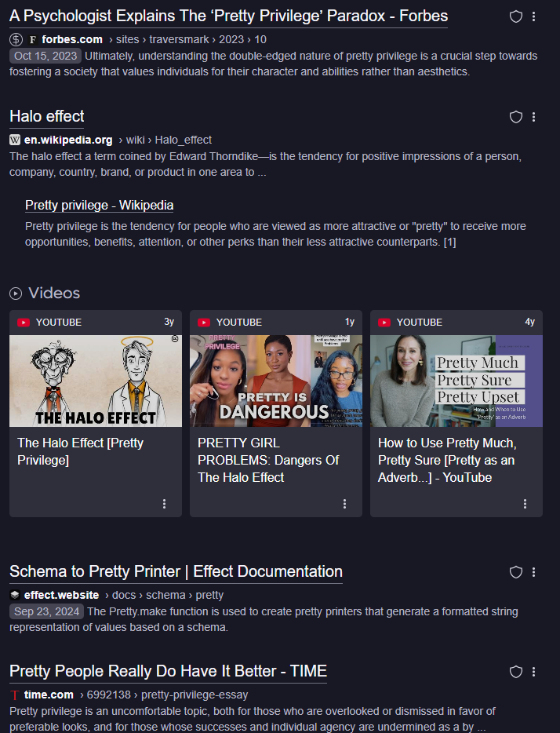Open the Pretty privilege - Wikipedia sublink

pyautogui.click(x=99, y=205)
